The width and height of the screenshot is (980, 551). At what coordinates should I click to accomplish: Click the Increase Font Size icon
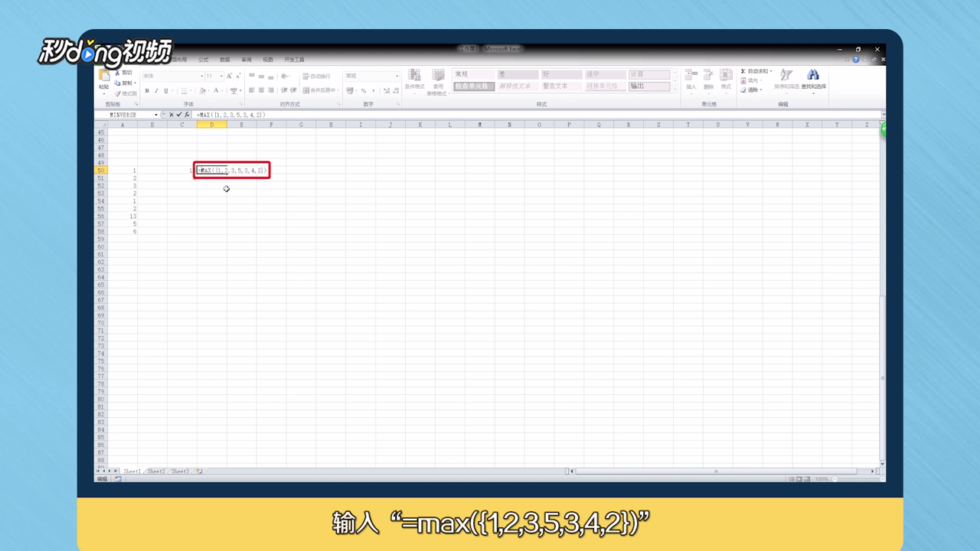coord(229,76)
